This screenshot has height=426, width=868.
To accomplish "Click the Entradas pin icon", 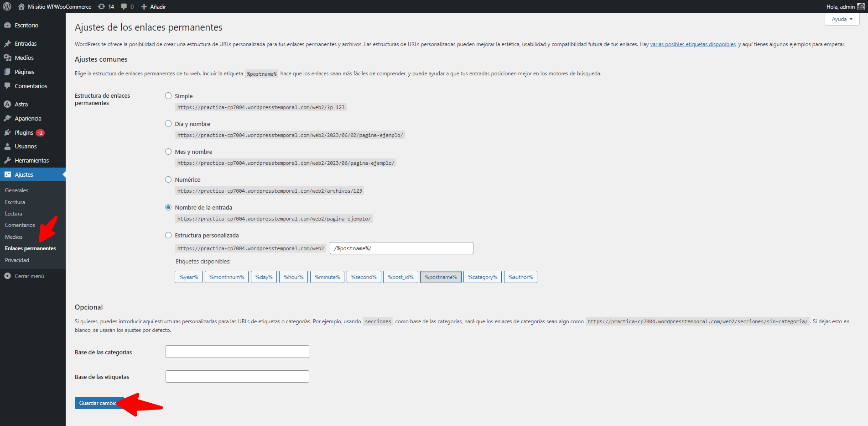I will (7, 43).
